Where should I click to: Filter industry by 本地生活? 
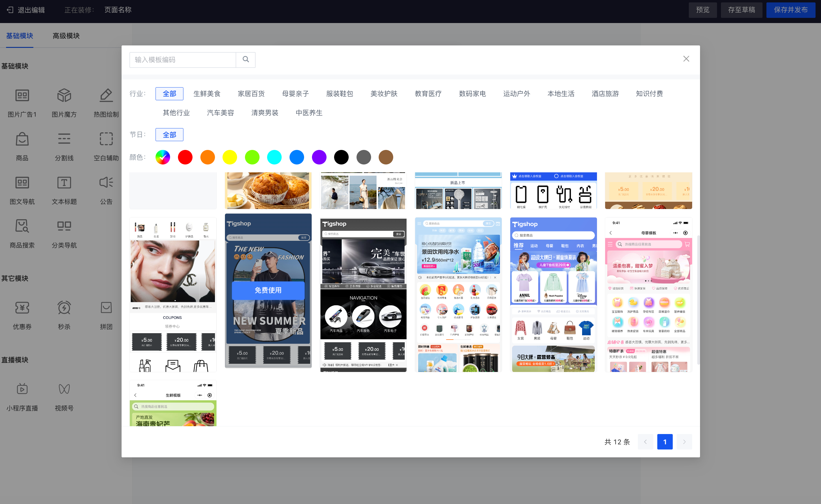pos(561,94)
